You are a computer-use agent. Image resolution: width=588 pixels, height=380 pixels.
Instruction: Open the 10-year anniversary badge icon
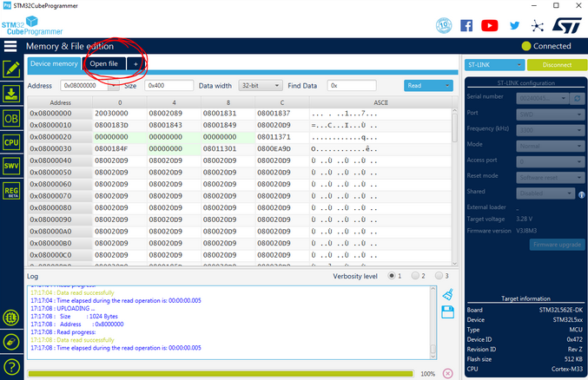pos(444,25)
